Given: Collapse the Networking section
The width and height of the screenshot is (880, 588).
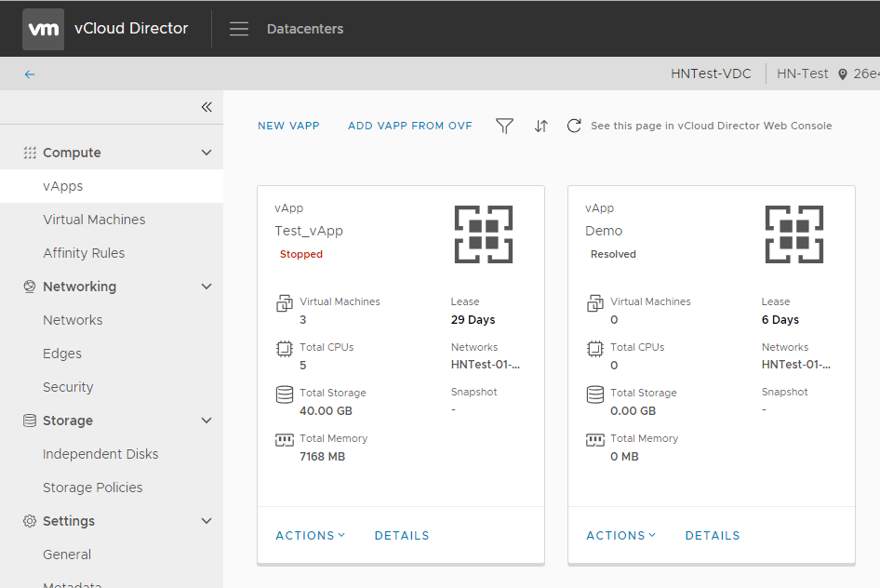Looking at the screenshot, I should (207, 287).
